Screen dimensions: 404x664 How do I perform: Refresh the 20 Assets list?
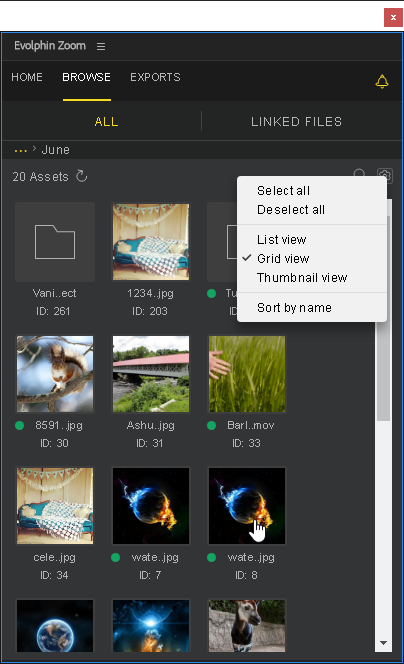pos(82,176)
